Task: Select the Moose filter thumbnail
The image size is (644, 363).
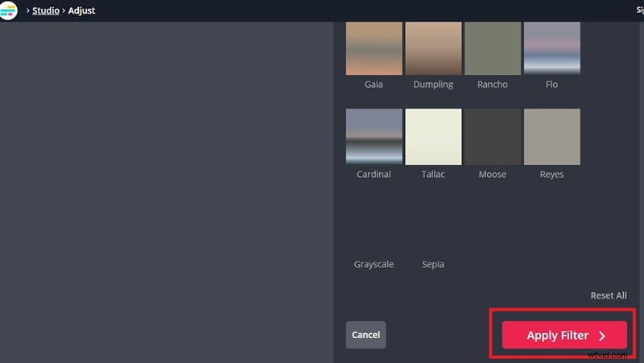Action: pyautogui.click(x=493, y=137)
